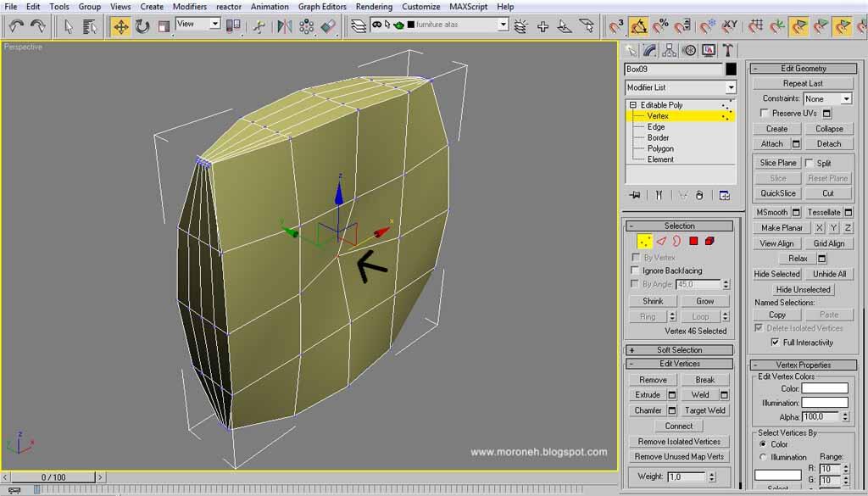Click the object color swatch beside Box09
This screenshot has width=868, height=496.
coord(731,69)
